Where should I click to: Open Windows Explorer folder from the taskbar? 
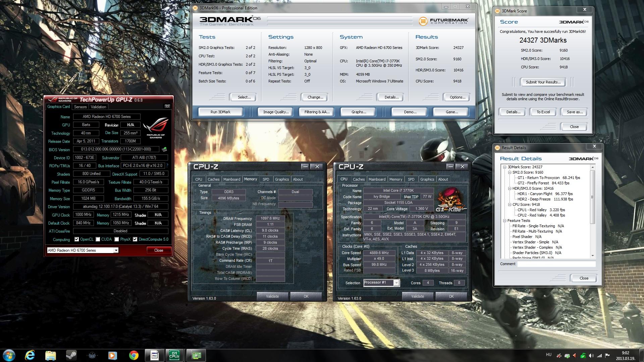pos(51,355)
